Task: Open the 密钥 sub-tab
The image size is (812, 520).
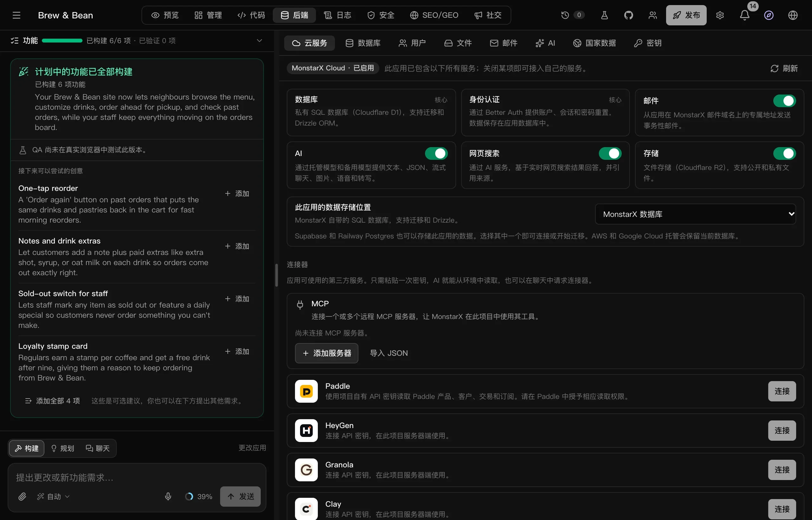Action: coord(647,43)
